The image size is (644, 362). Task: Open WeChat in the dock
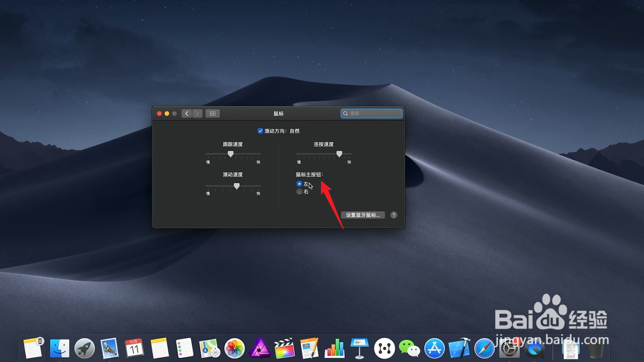(409, 348)
